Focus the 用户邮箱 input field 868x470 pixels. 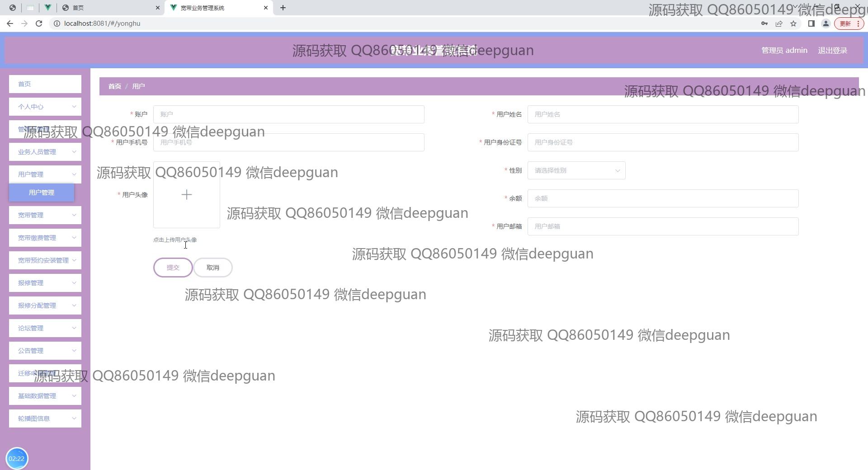point(662,226)
